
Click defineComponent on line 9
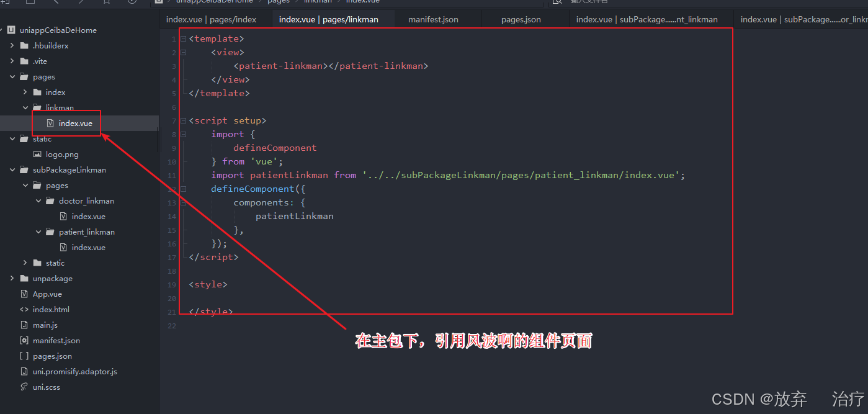275,148
